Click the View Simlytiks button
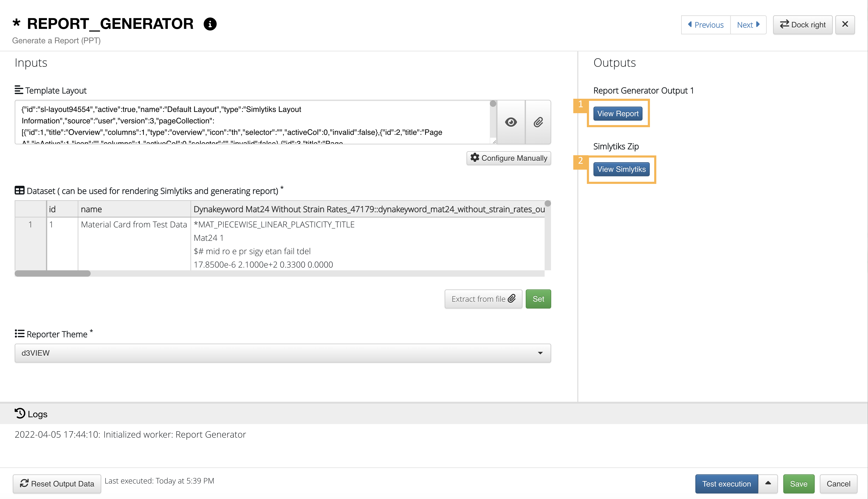This screenshot has height=499, width=868. (621, 169)
